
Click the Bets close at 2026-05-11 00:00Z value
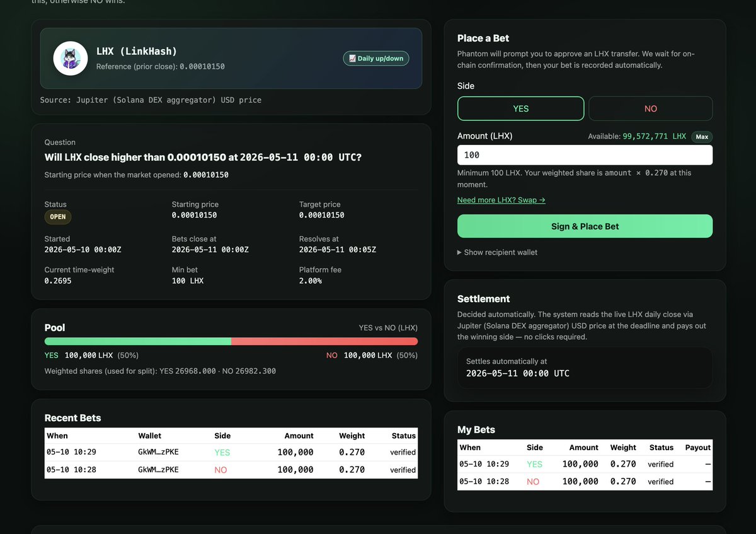[x=210, y=250]
